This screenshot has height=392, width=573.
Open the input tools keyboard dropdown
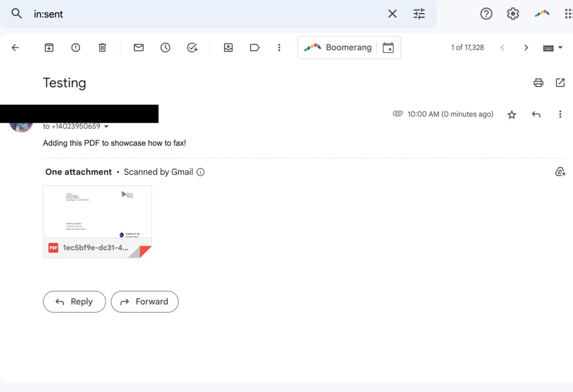click(x=553, y=48)
